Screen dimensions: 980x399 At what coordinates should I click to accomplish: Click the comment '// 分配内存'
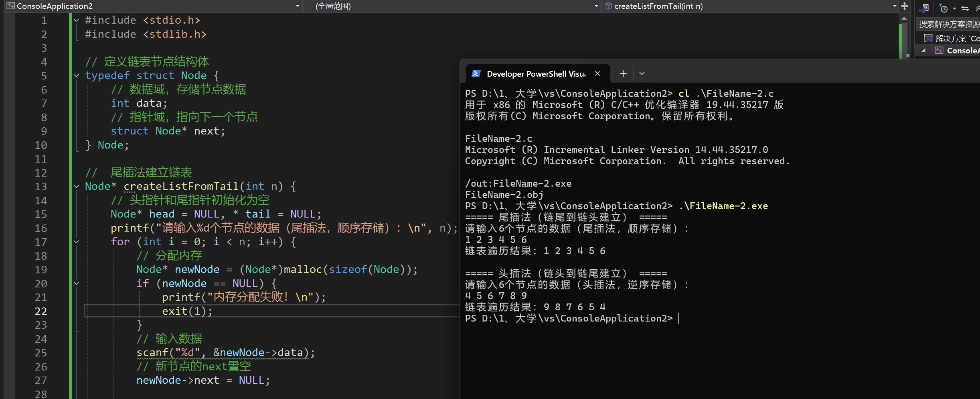click(x=169, y=255)
